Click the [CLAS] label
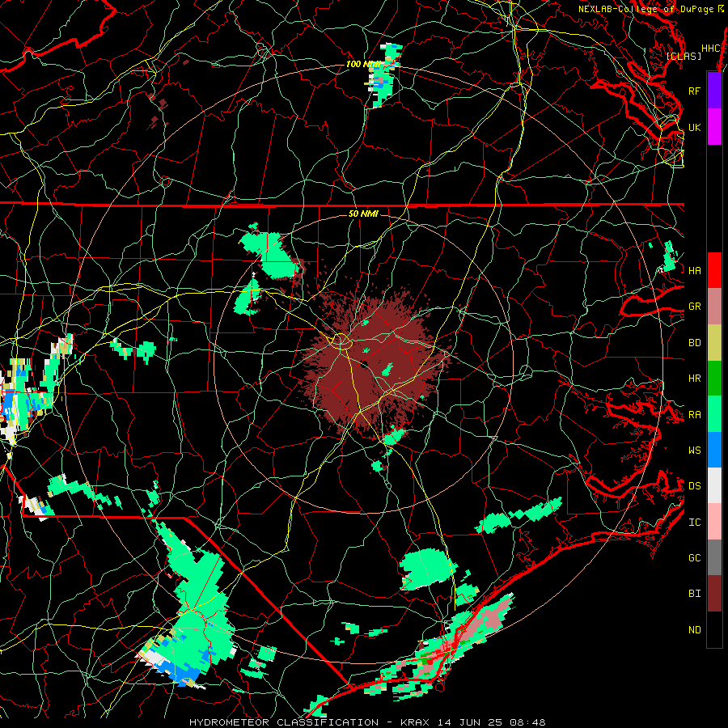This screenshot has height=728, width=728. tap(684, 56)
